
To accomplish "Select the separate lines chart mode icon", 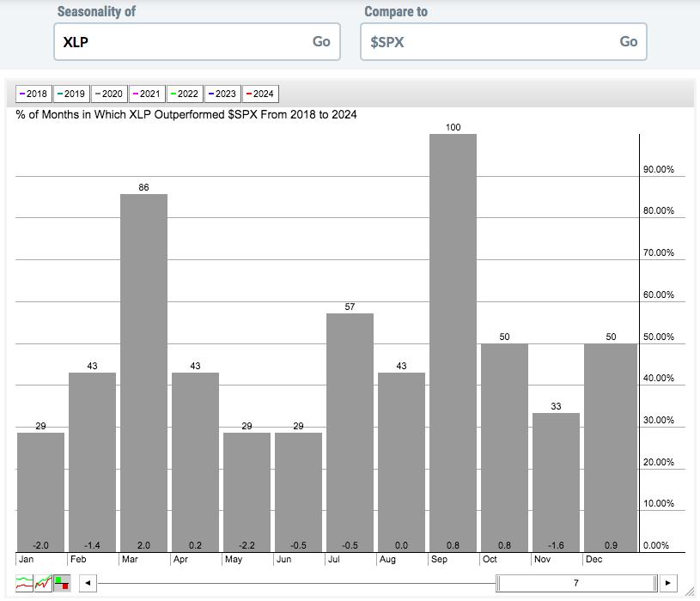I will [x=24, y=583].
